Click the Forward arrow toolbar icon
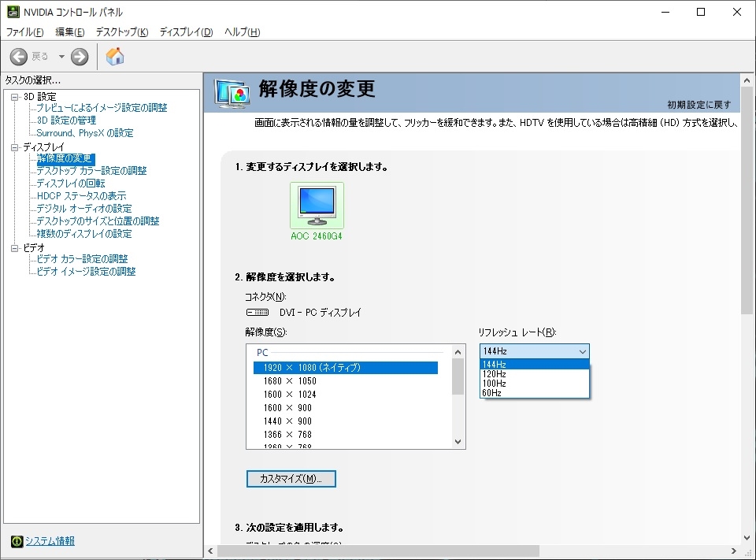The width and height of the screenshot is (756, 560). (80, 57)
